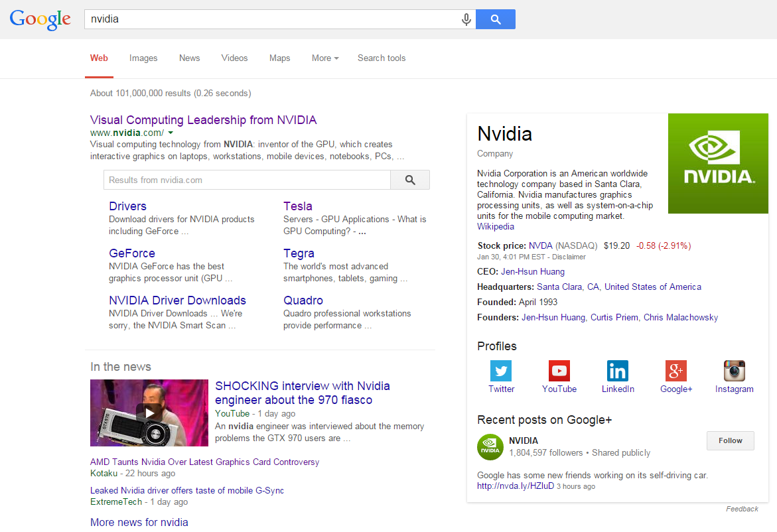Click the blue magnifier search button

(496, 19)
